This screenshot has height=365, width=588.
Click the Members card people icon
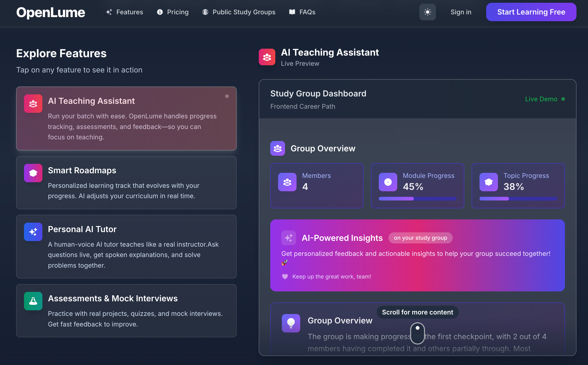[287, 182]
